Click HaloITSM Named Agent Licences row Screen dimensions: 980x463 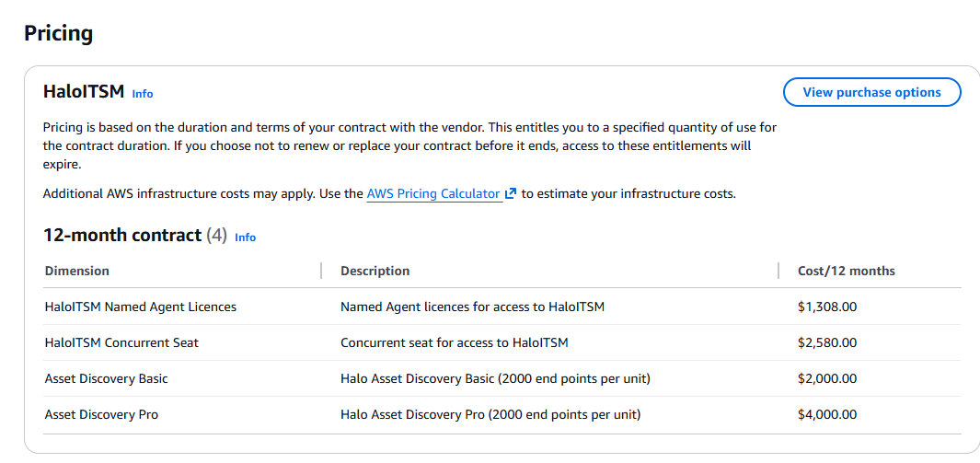(502, 307)
